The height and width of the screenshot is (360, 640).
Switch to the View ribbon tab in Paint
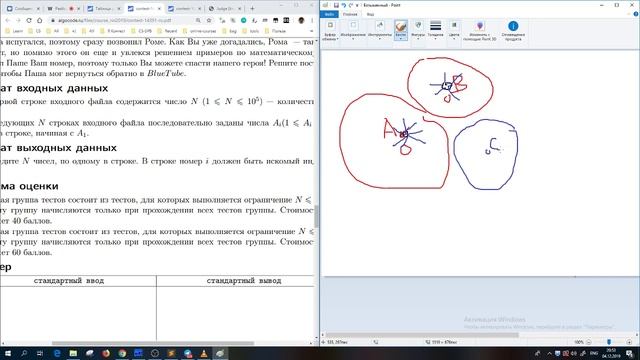coord(370,14)
